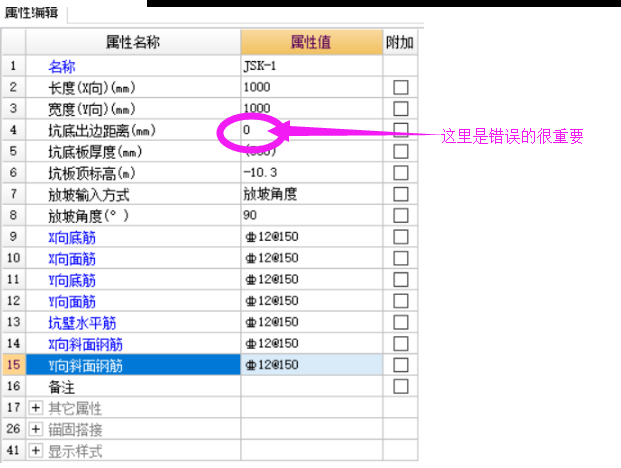Open the 放坡输入方式 value 放坡角度
Image resolution: width=621 pixels, height=468 pixels.
coord(311,194)
